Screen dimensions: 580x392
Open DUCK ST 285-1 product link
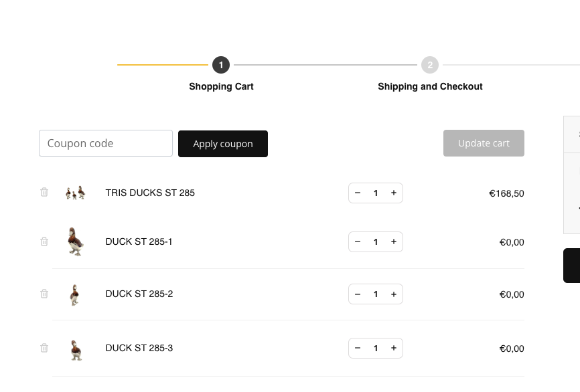pyautogui.click(x=139, y=241)
